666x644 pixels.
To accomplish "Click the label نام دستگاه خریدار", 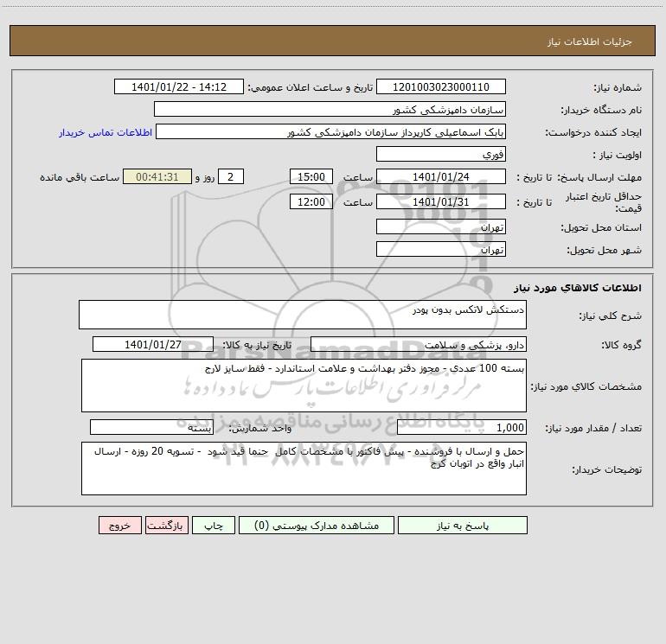I will click(x=601, y=111).
